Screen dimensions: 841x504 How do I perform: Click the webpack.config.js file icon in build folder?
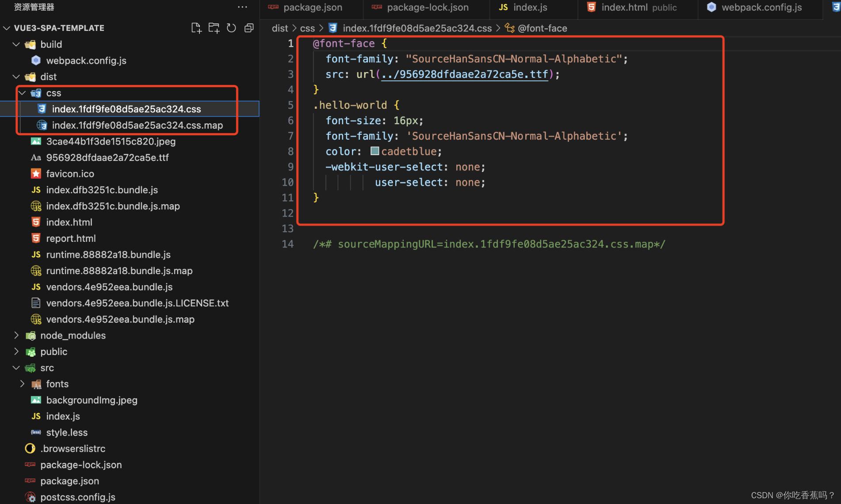36,61
